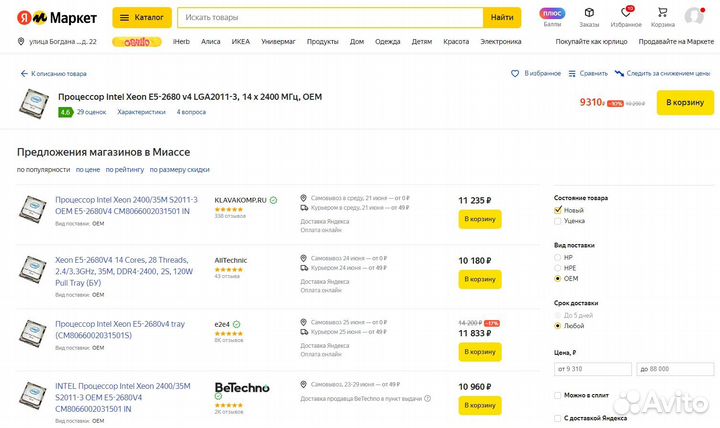720x428 pixels.
Task: Open Заказы box icon
Action: click(x=589, y=17)
